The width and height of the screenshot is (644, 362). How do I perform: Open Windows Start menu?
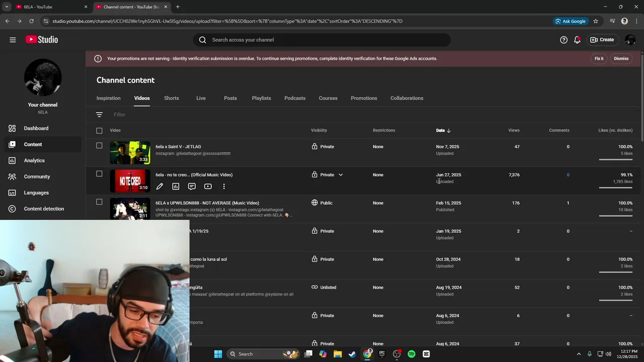(x=218, y=354)
